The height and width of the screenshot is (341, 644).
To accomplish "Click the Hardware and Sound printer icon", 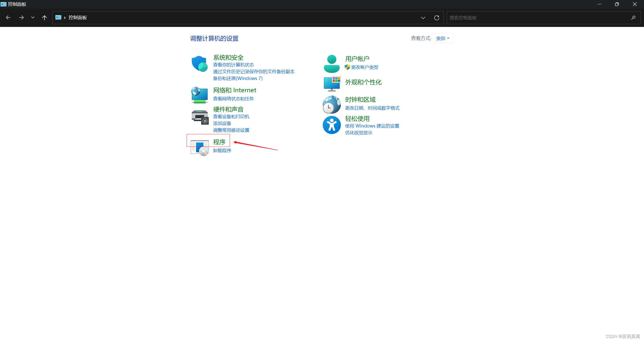I will [200, 117].
